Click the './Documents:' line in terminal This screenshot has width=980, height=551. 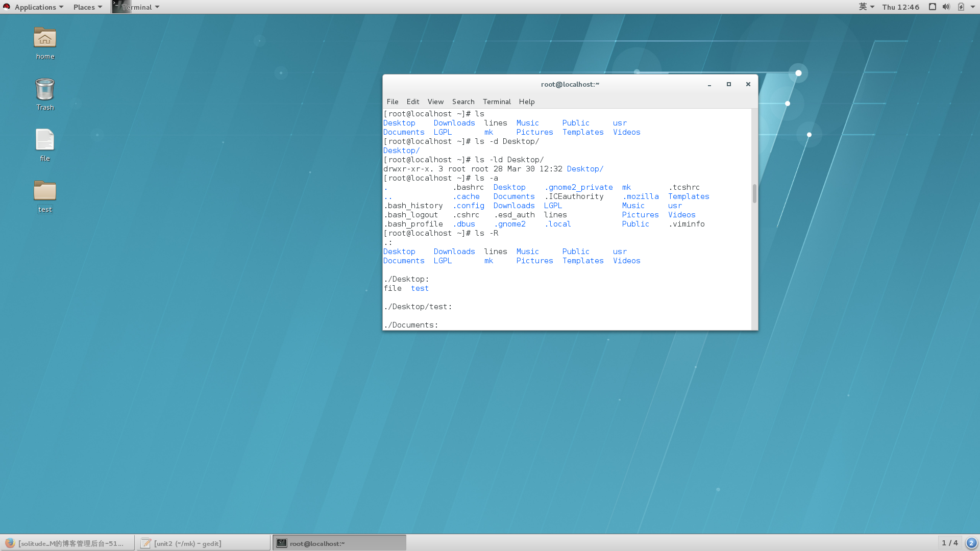coord(411,325)
